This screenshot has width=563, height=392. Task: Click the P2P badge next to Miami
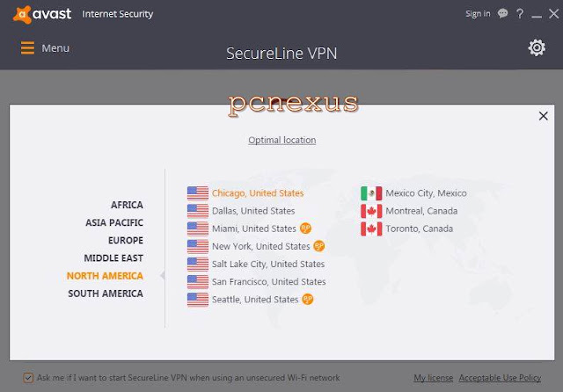coord(305,229)
